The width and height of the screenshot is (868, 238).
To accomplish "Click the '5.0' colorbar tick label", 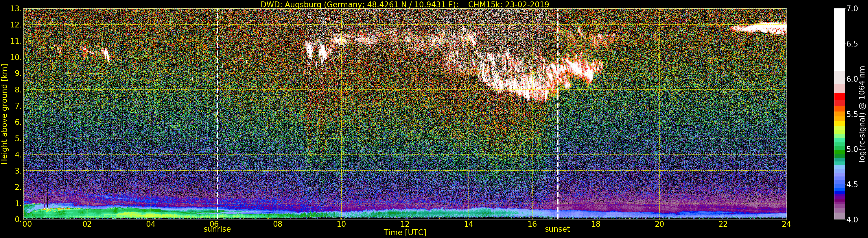I will click(x=852, y=149).
